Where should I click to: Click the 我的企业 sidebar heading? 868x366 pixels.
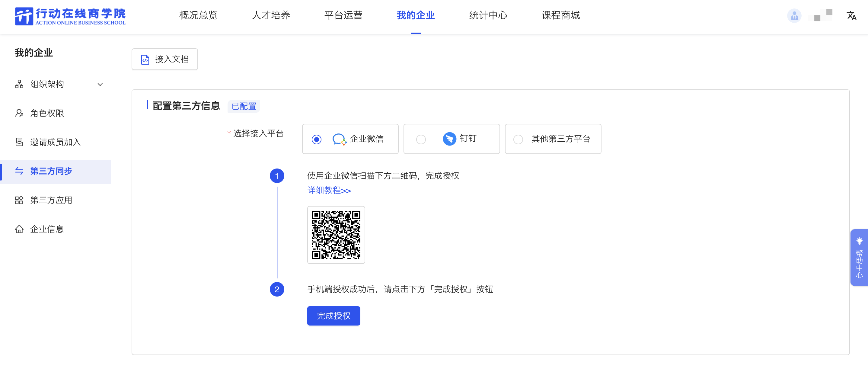coord(34,53)
